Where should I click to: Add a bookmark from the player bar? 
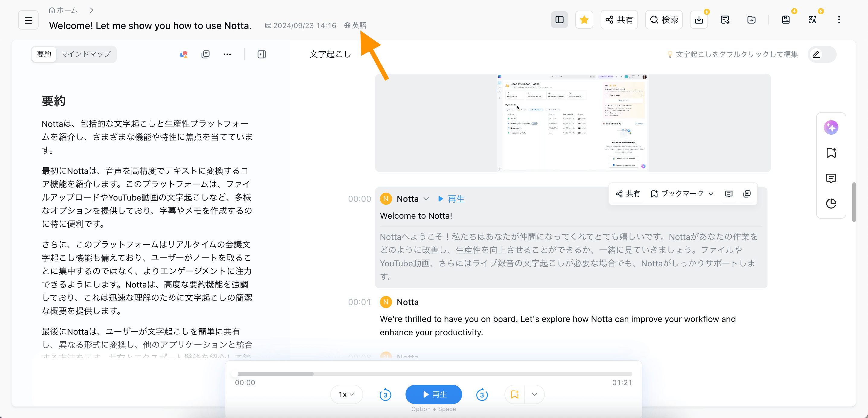click(515, 394)
